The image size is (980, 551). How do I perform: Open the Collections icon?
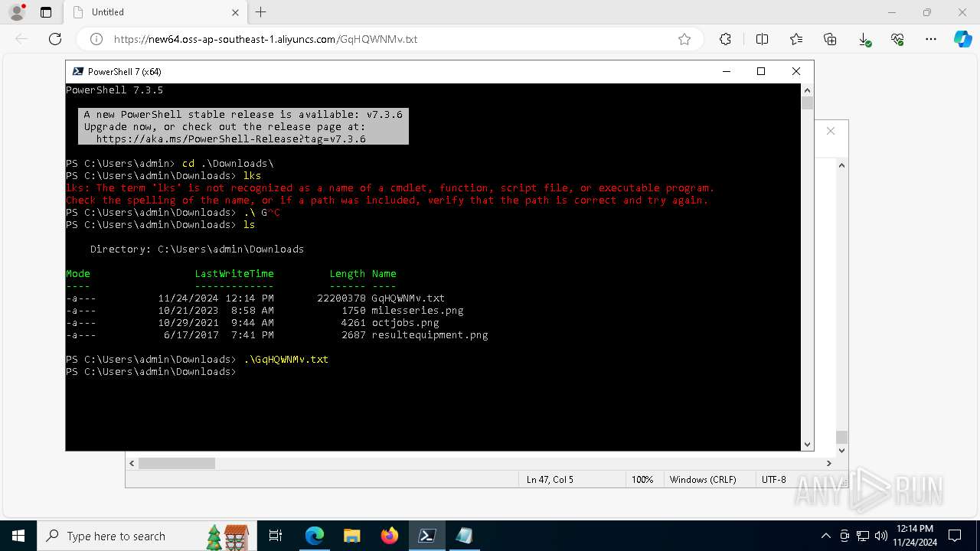click(830, 39)
